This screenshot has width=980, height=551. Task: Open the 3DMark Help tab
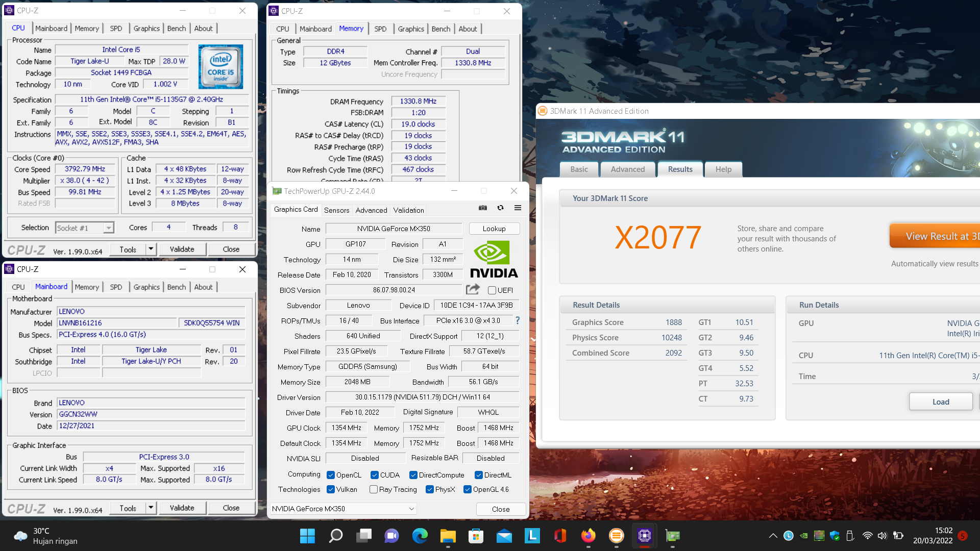[723, 169]
